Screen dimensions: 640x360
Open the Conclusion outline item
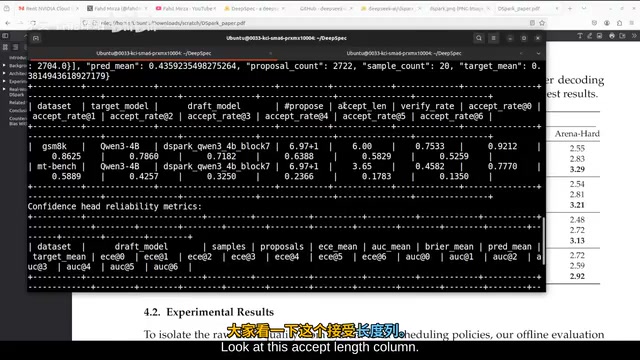pyautogui.click(x=18, y=111)
